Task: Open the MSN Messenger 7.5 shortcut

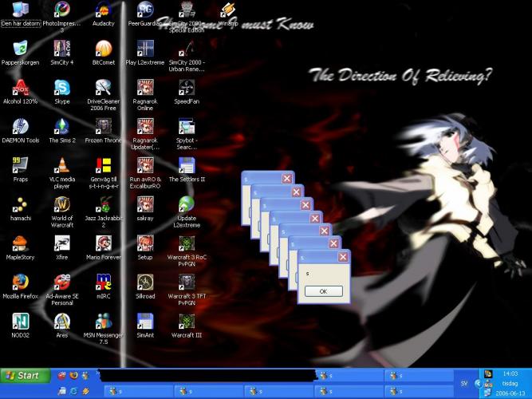Action: click(104, 321)
